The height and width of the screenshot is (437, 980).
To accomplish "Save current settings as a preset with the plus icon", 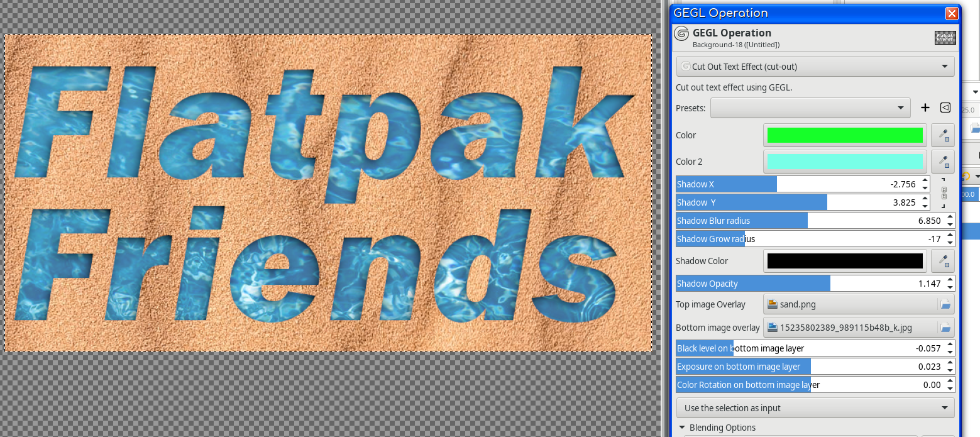I will [x=925, y=108].
